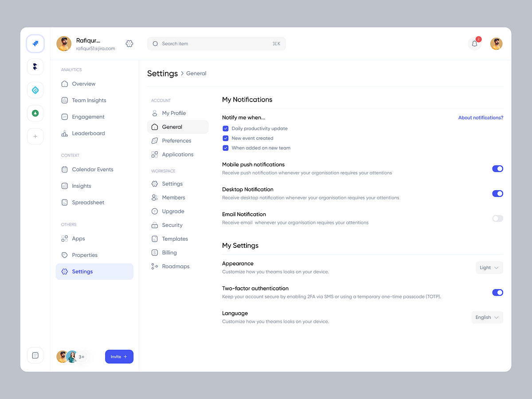
Task: Uncheck the Daily productivity update notification
Action: (x=226, y=128)
